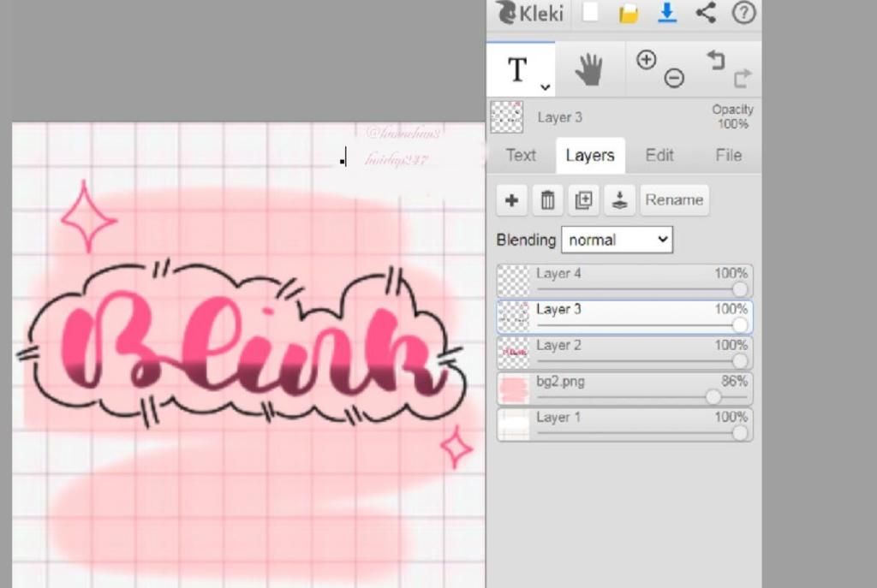Open an image via the folder icon

629,14
